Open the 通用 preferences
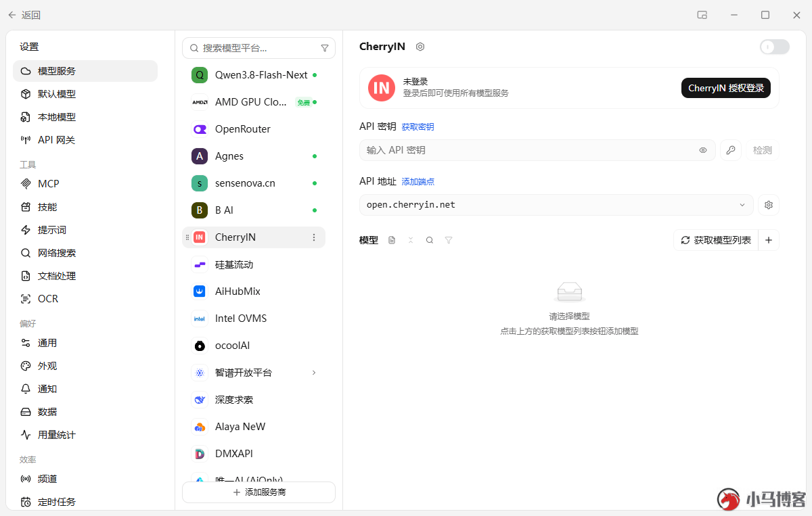 [85, 343]
